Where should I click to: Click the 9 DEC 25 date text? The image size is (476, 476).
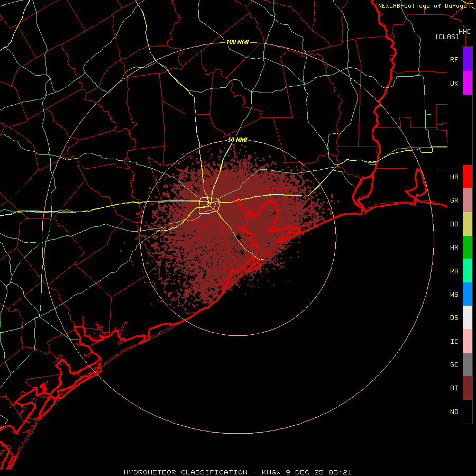[305, 472]
